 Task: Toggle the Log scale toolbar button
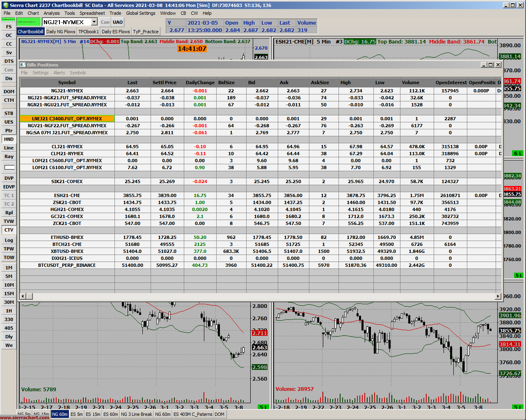coord(9,240)
